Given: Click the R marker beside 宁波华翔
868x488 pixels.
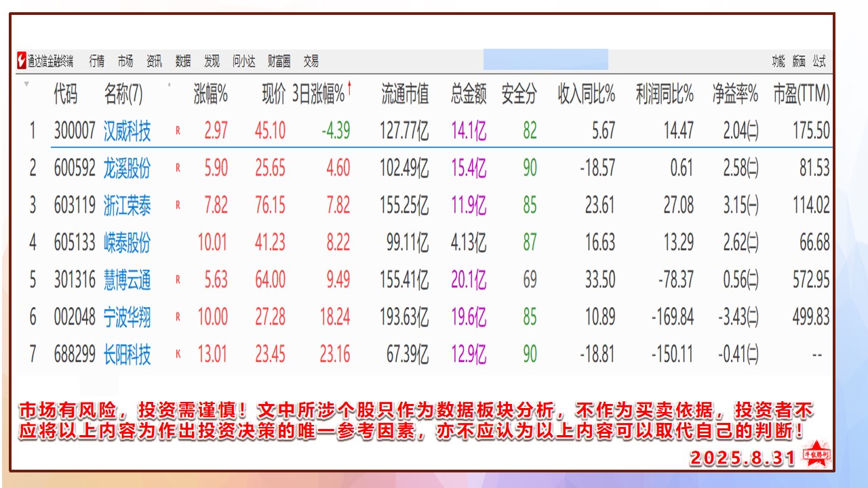Looking at the screenshot, I should [178, 317].
